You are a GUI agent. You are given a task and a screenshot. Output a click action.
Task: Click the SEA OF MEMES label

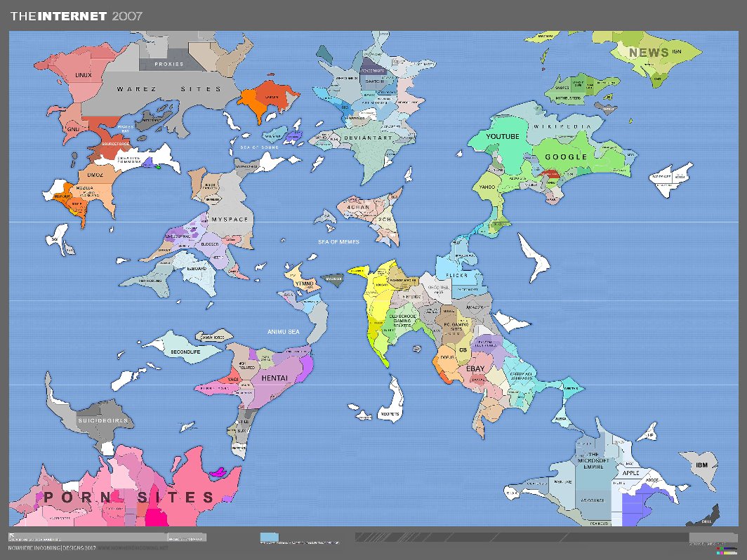click(x=338, y=242)
